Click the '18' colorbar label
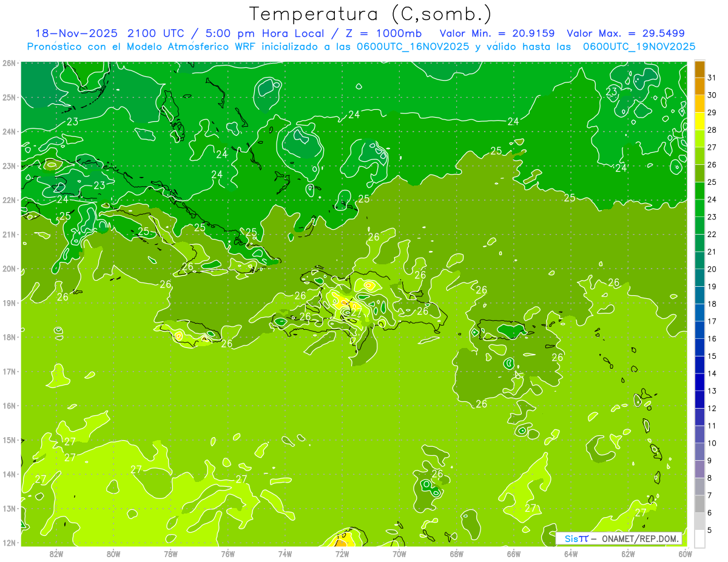Screen dimensions: 728x562 (712, 304)
